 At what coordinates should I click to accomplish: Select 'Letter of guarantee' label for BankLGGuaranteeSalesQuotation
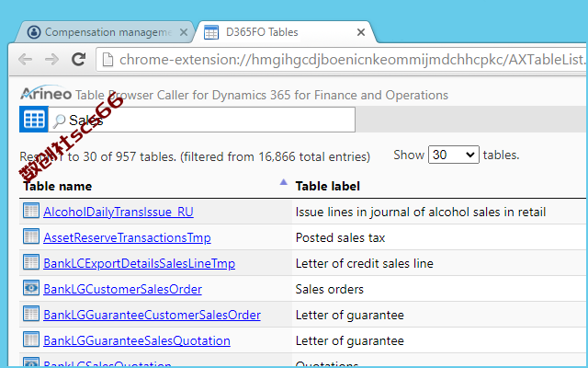click(x=349, y=340)
